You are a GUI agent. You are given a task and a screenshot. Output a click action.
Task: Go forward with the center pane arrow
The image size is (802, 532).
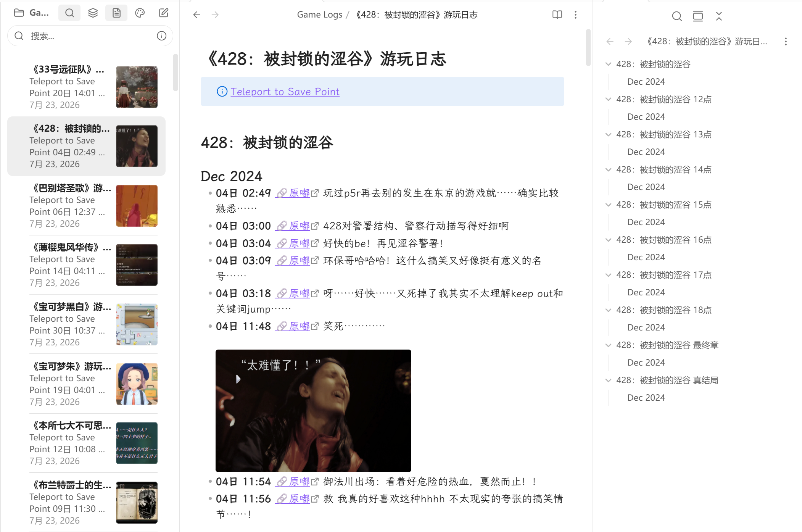pos(215,15)
